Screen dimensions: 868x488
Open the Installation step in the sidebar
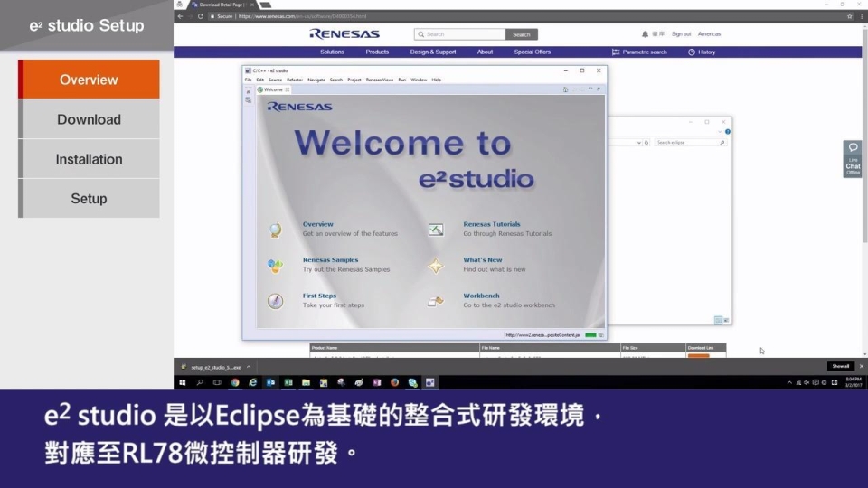pos(89,159)
